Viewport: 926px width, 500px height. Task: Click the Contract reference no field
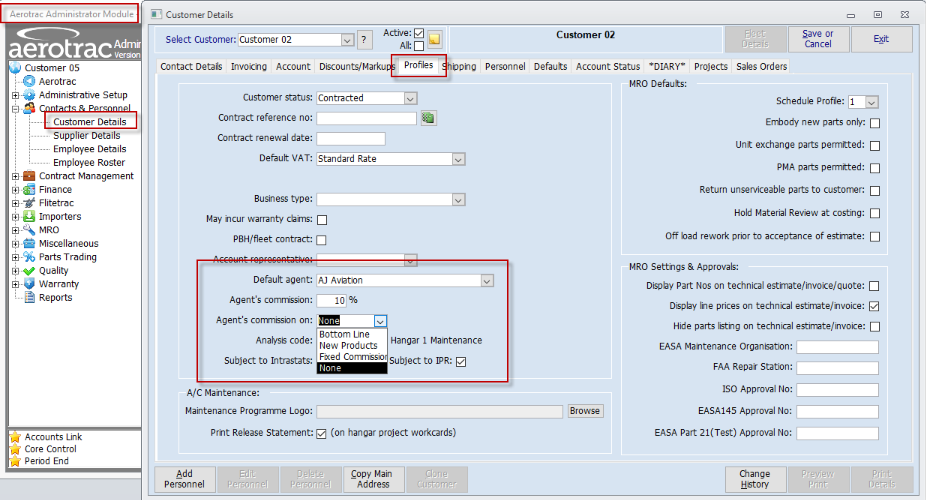click(x=367, y=118)
